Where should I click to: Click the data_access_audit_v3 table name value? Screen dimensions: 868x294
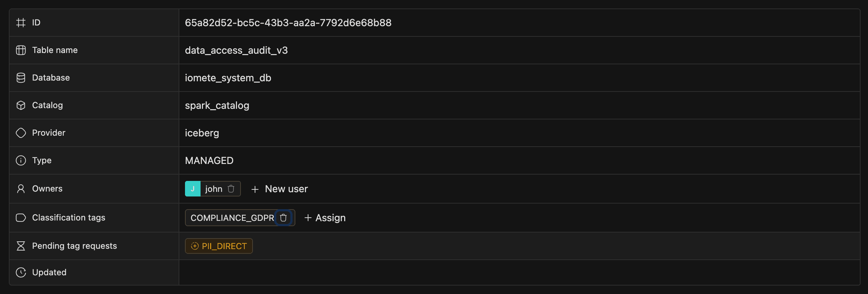coord(236,51)
